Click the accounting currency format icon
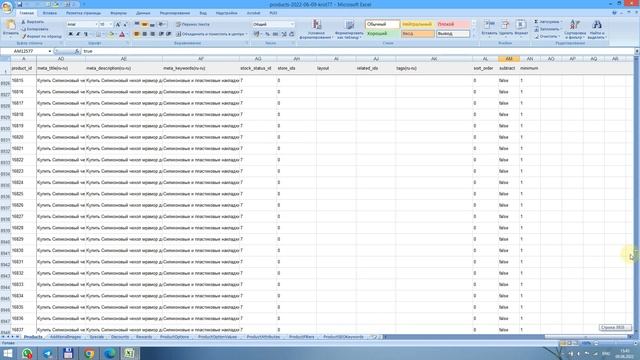 click(257, 34)
